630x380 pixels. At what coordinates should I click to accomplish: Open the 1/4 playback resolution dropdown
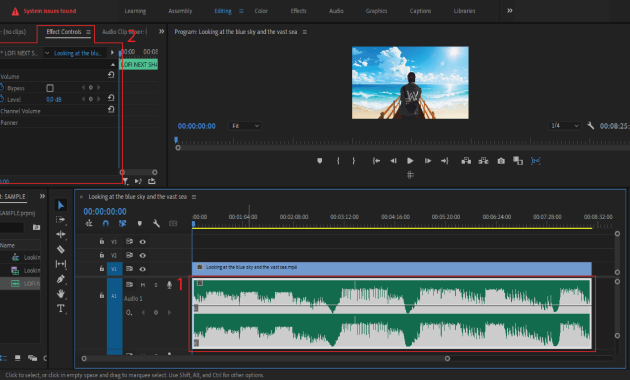(x=565, y=126)
